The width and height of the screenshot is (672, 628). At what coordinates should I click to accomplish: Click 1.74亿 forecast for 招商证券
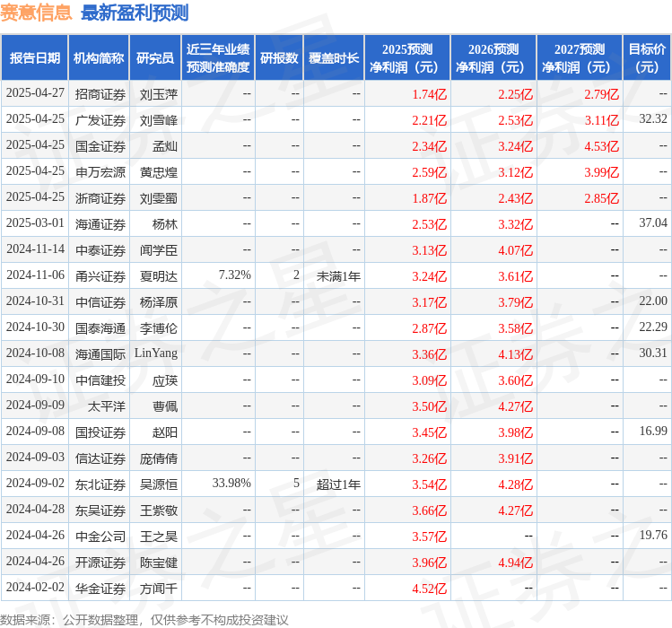[x=430, y=94]
